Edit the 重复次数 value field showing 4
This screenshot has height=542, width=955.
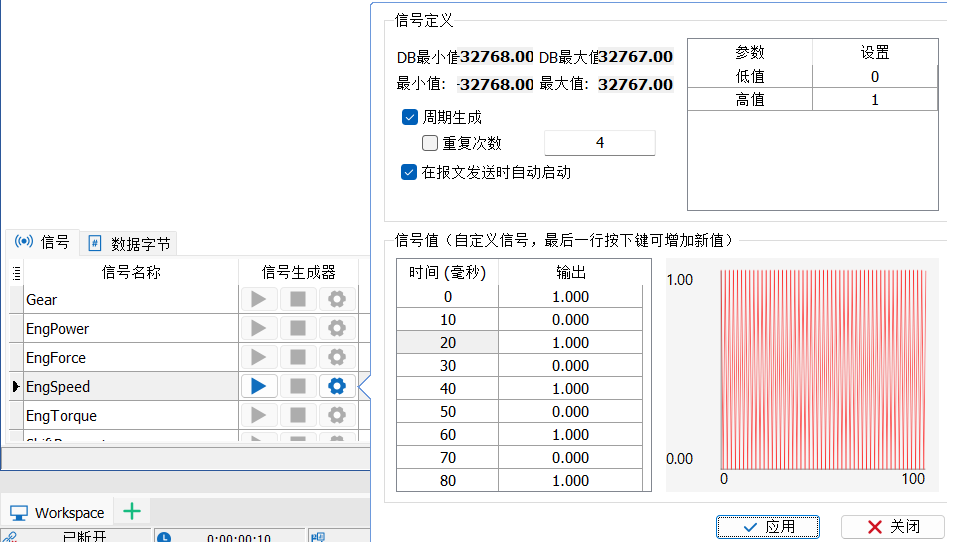pos(600,143)
